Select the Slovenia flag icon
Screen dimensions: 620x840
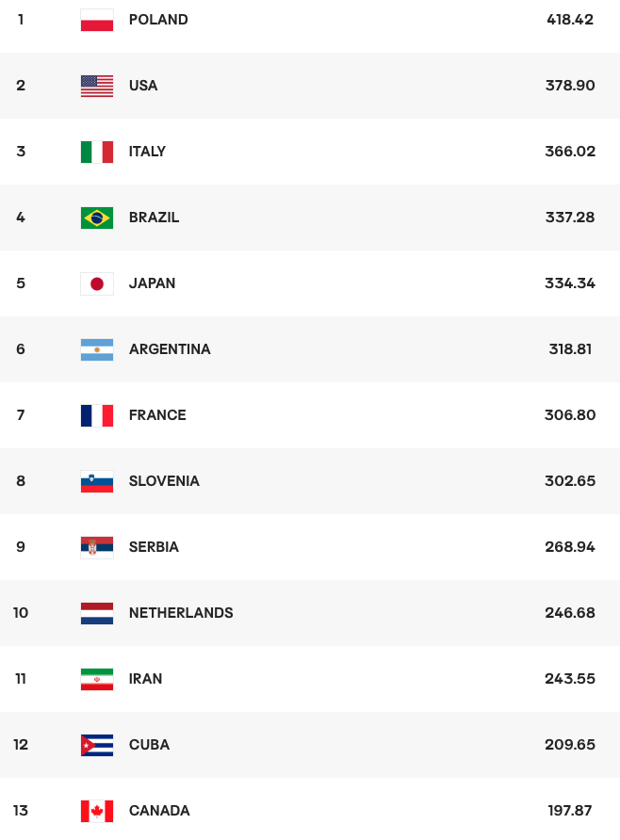[x=97, y=481]
